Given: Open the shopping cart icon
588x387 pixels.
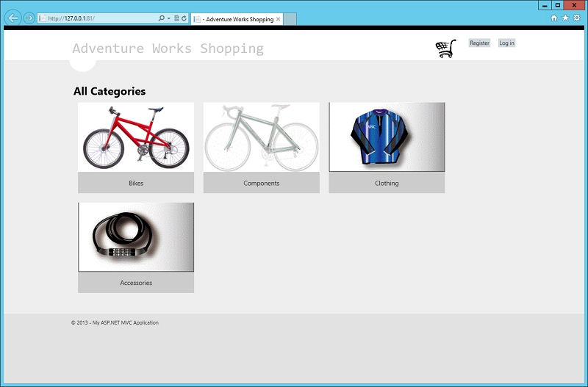Looking at the screenshot, I should [x=445, y=48].
